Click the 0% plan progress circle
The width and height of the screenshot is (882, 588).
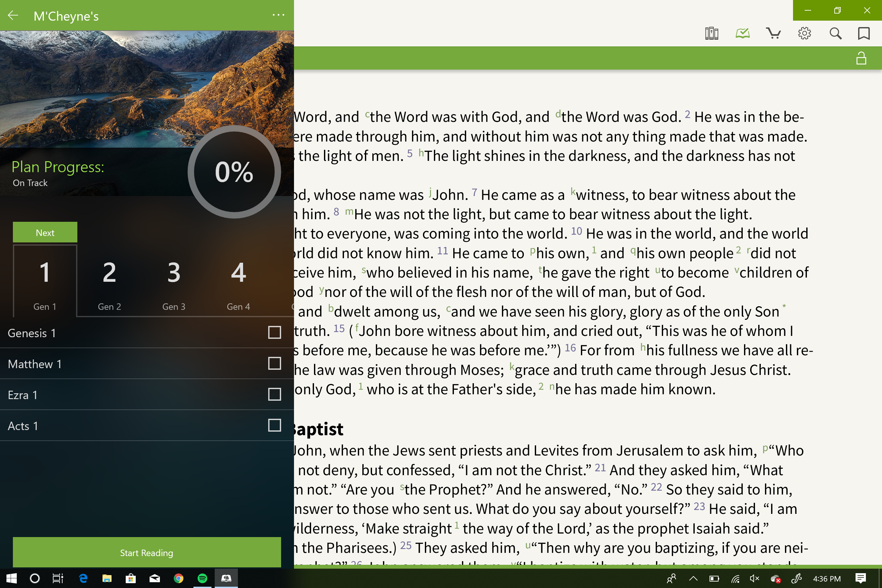234,172
